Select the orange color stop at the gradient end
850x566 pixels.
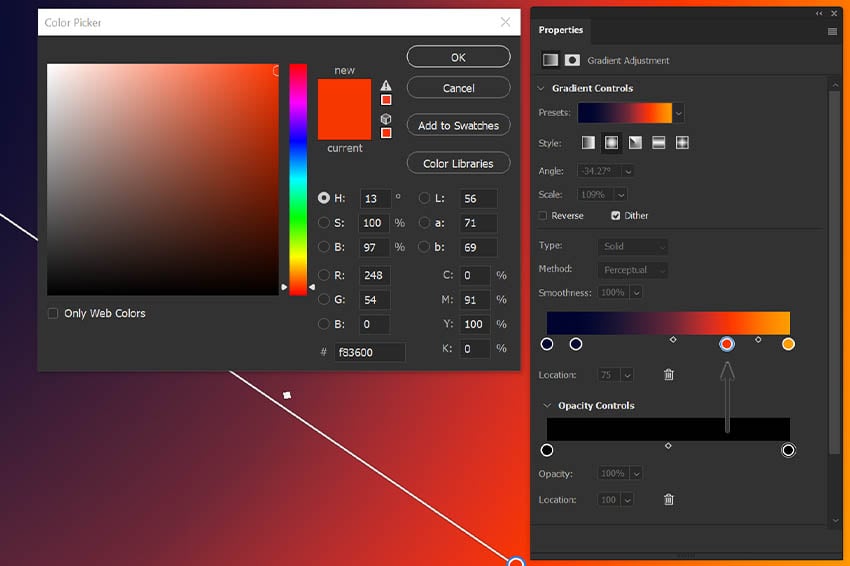788,344
